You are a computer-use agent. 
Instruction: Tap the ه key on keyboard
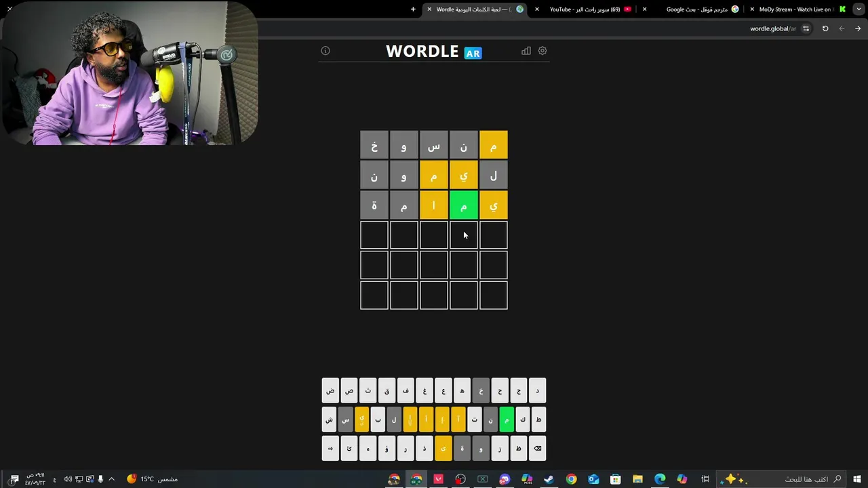click(x=462, y=390)
